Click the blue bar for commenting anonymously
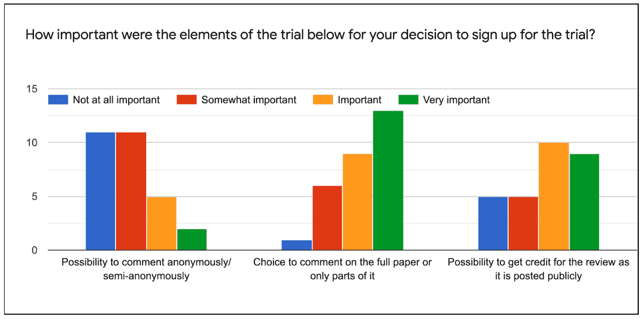Image resolution: width=644 pixels, height=319 pixels. pos(100,191)
